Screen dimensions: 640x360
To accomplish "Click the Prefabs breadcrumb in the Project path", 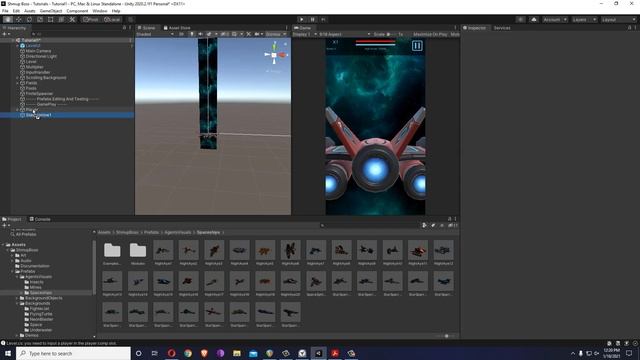I will coord(151,232).
